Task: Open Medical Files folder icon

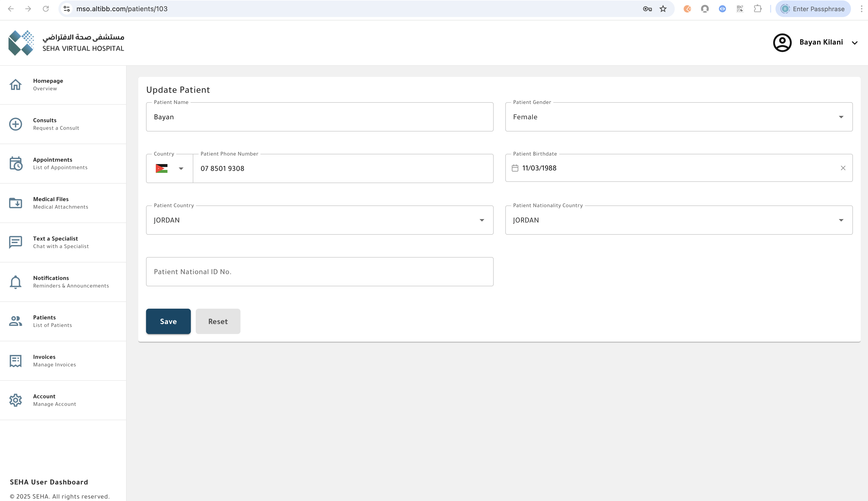Action: click(x=16, y=203)
